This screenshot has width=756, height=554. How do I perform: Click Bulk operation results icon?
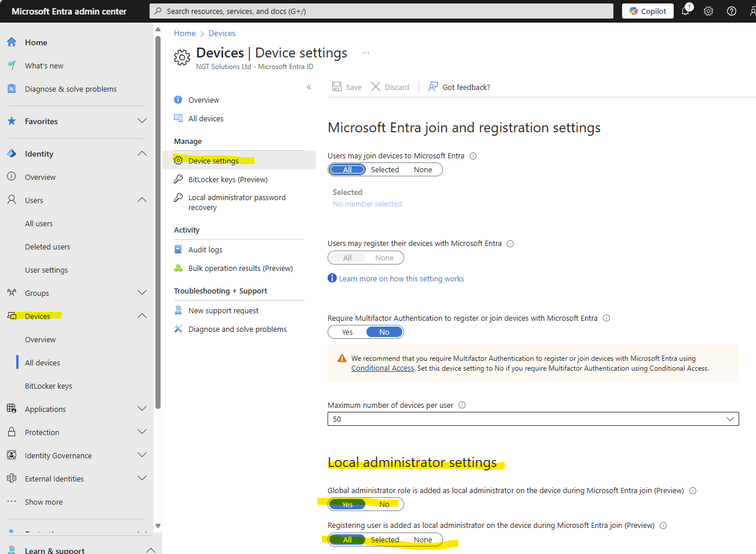coord(179,268)
